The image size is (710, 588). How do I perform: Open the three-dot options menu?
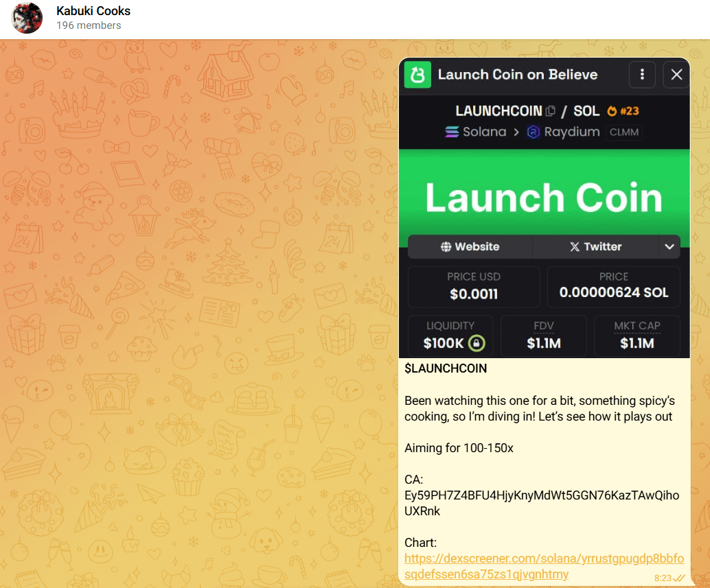pyautogui.click(x=642, y=75)
